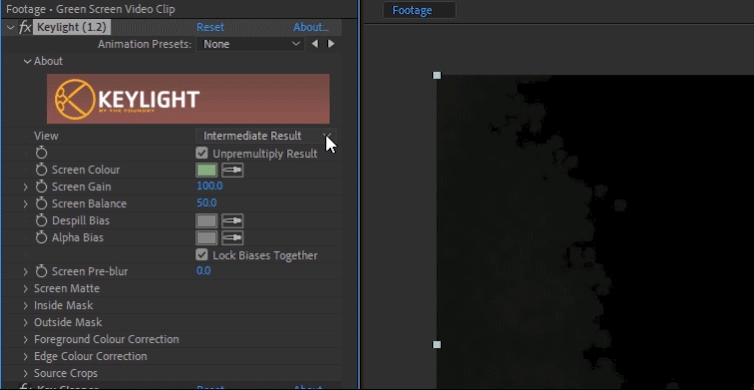Select the Screen Colour label
Image resolution: width=754 pixels, height=390 pixels.
coord(86,170)
